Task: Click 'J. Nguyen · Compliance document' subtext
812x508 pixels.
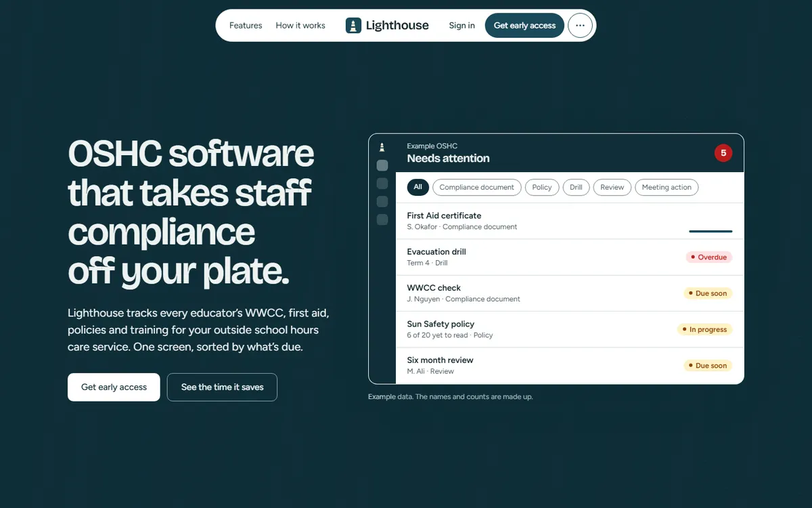Action: point(464,299)
